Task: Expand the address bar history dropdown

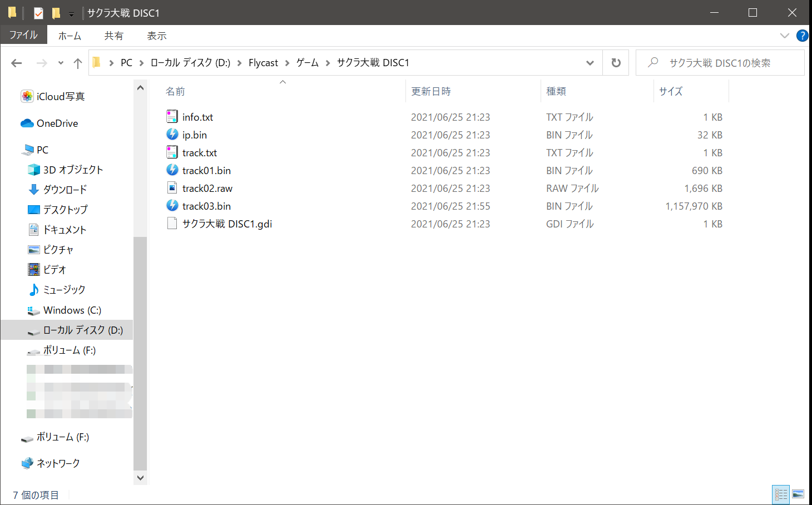Action: click(x=590, y=63)
